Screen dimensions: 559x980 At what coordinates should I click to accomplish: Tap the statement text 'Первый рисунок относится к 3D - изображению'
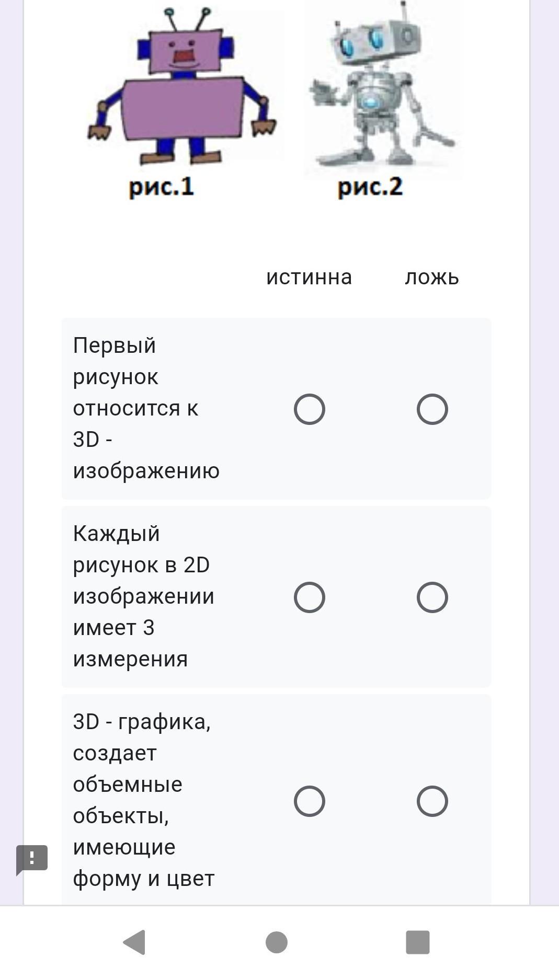(146, 408)
